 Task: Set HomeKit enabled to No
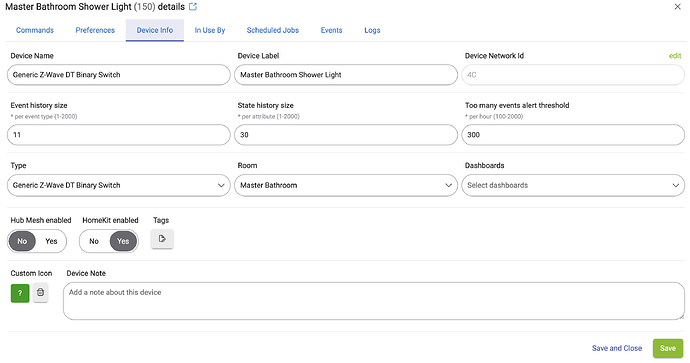pos(94,241)
